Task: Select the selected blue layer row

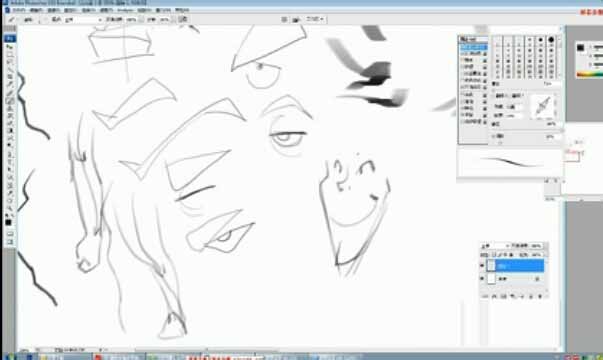Action: tap(515, 265)
